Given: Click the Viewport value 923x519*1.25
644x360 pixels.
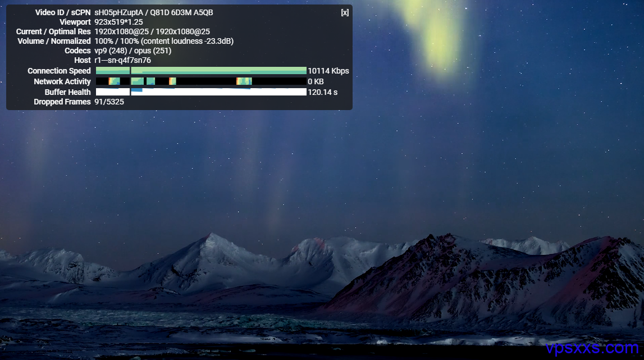Looking at the screenshot, I should click(118, 22).
